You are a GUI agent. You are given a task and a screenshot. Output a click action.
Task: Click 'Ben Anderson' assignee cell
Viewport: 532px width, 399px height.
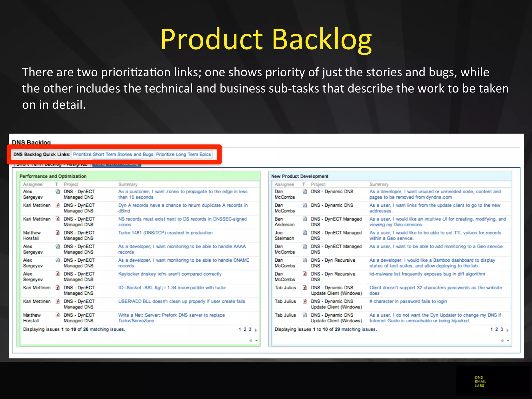(285, 222)
